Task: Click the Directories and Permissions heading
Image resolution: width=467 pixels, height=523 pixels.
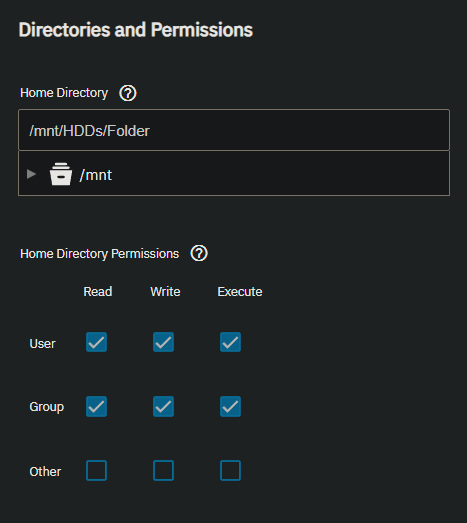Action: coord(136,30)
